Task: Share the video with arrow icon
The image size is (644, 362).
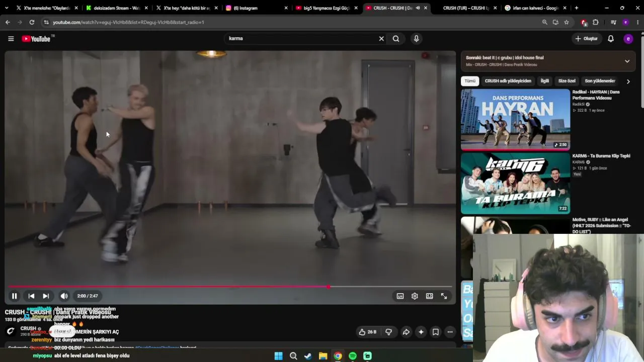Action: point(406,332)
